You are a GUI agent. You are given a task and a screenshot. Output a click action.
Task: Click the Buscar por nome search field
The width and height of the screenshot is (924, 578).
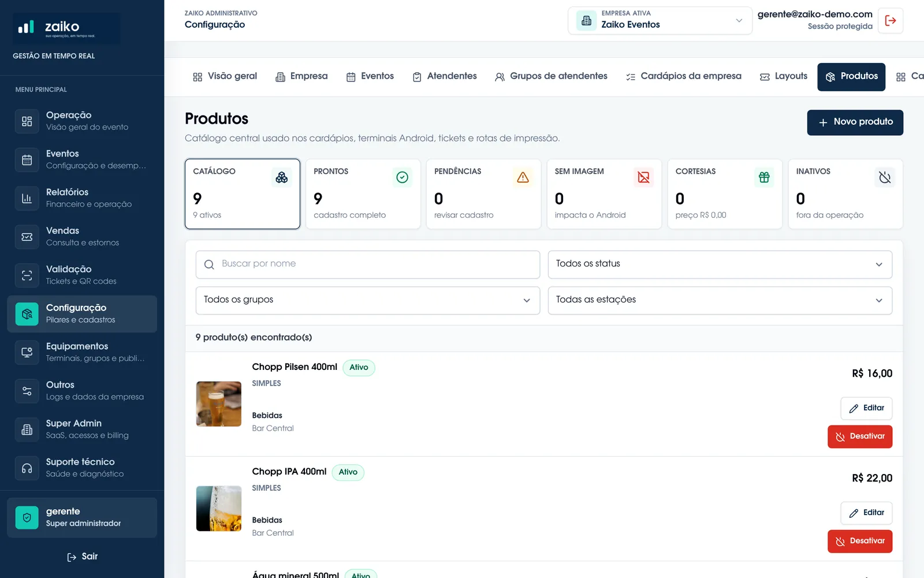(x=368, y=264)
